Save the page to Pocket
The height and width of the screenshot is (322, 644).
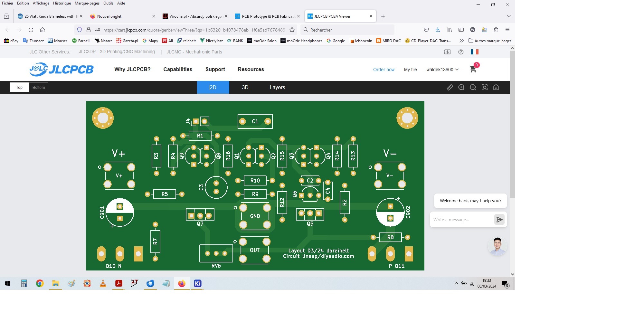(x=426, y=30)
